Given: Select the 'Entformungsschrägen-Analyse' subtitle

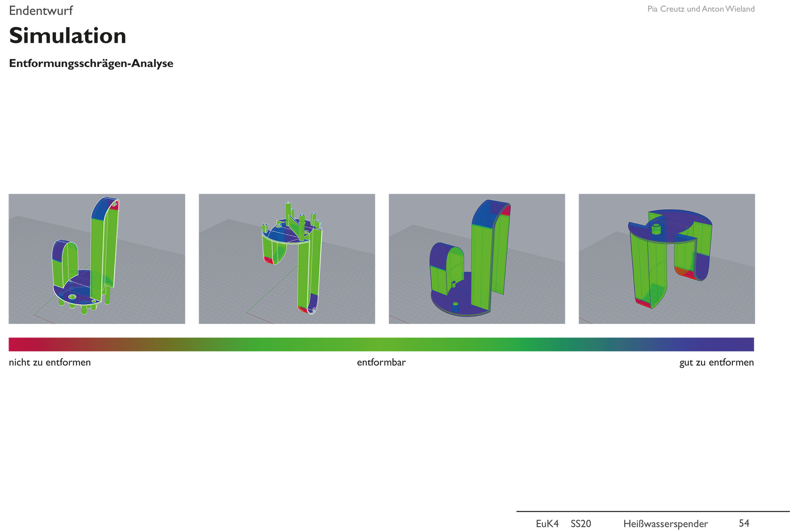Looking at the screenshot, I should [x=91, y=63].
